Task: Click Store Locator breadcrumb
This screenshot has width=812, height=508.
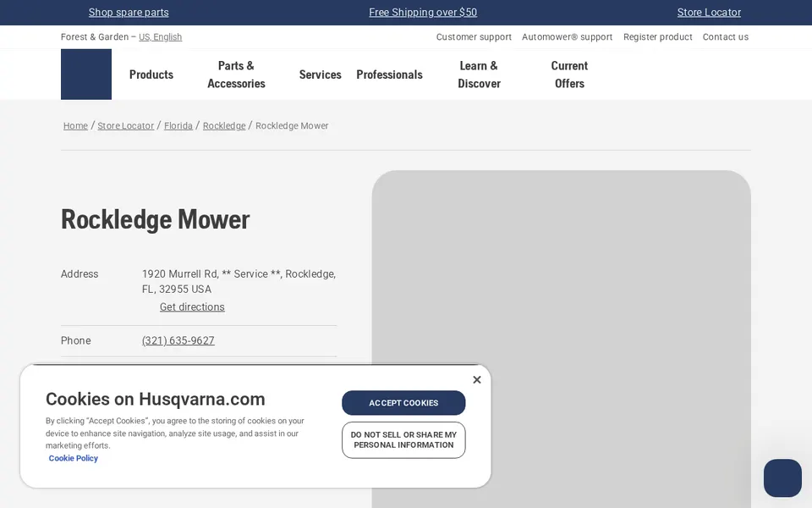Action: pos(126,126)
